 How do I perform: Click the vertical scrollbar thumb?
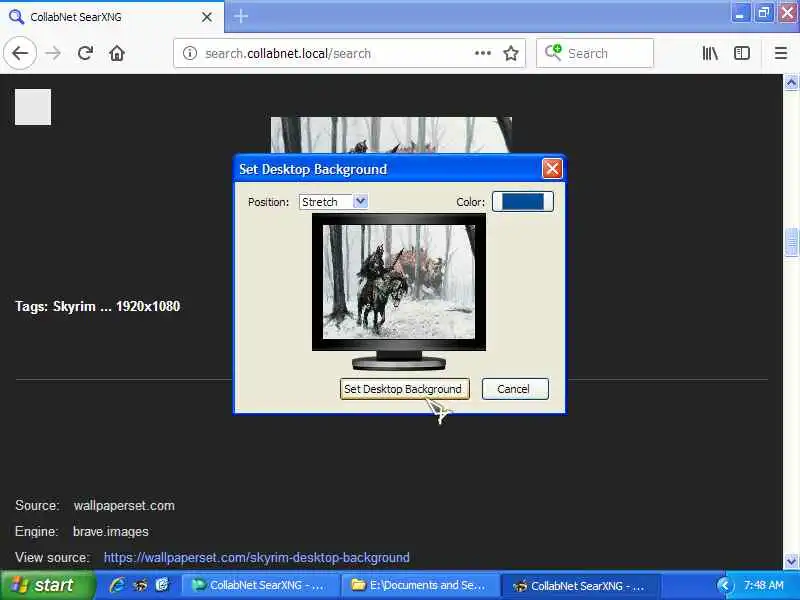(791, 243)
